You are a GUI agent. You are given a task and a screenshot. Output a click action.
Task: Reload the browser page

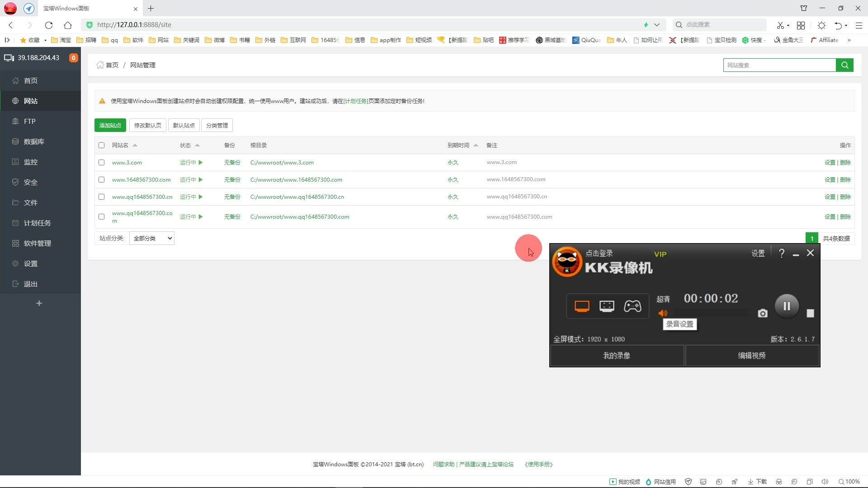coord(49,25)
